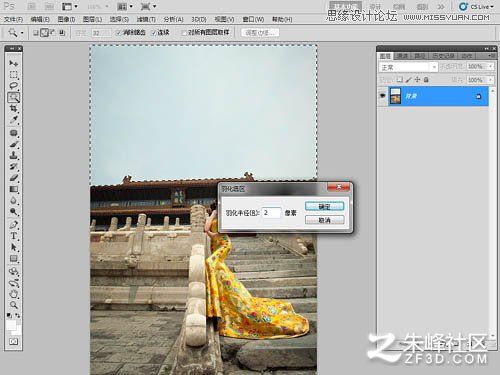Select the Move tool
The width and height of the screenshot is (500, 375).
click(14, 63)
